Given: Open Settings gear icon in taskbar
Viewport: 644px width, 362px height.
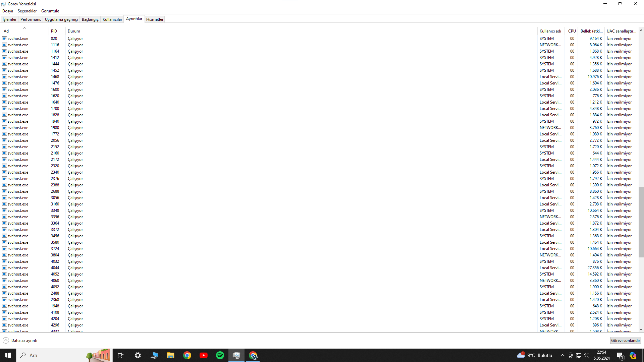Looking at the screenshot, I should coord(138,355).
